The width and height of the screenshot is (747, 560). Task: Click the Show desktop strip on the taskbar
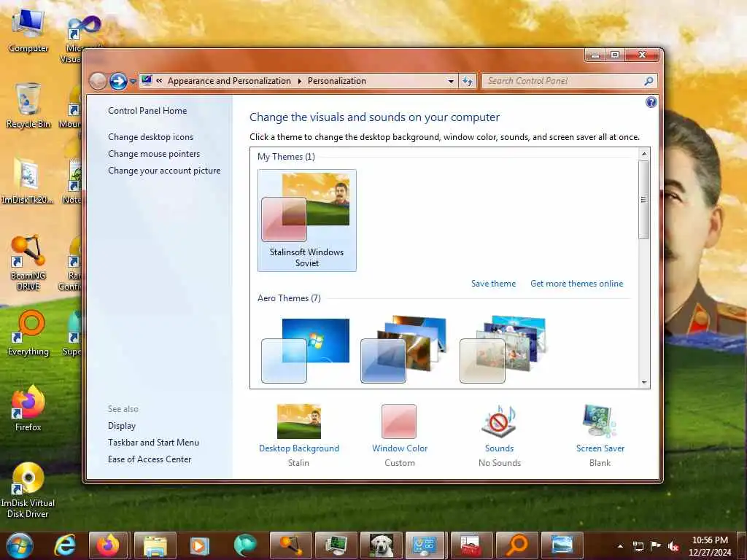(743, 545)
